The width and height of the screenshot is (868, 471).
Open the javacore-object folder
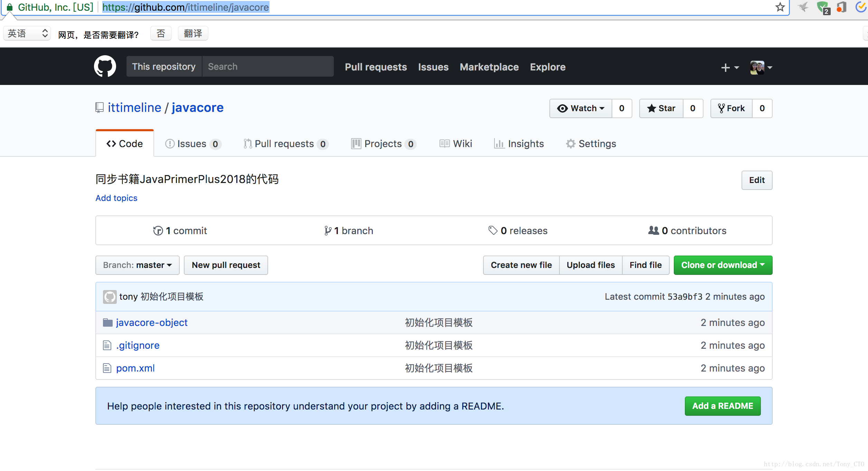pyautogui.click(x=152, y=323)
